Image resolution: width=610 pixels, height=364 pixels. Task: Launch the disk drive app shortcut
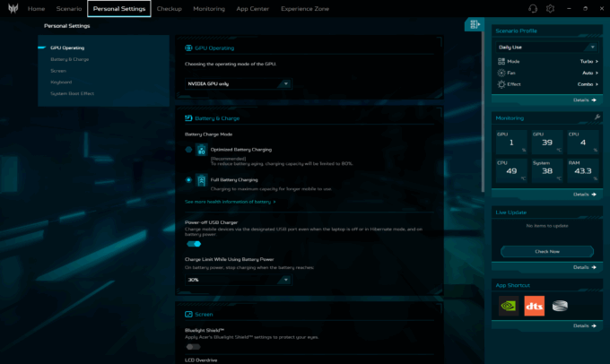point(560,306)
